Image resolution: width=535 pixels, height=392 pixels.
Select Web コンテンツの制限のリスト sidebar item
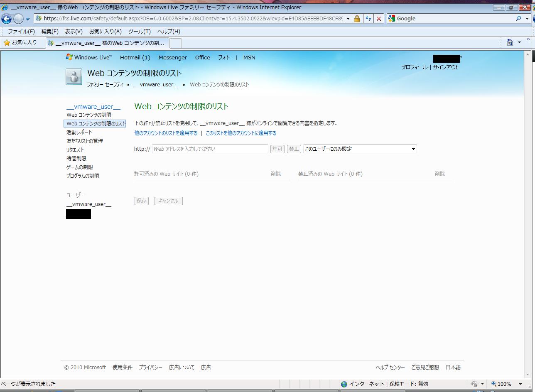pyautogui.click(x=95, y=123)
